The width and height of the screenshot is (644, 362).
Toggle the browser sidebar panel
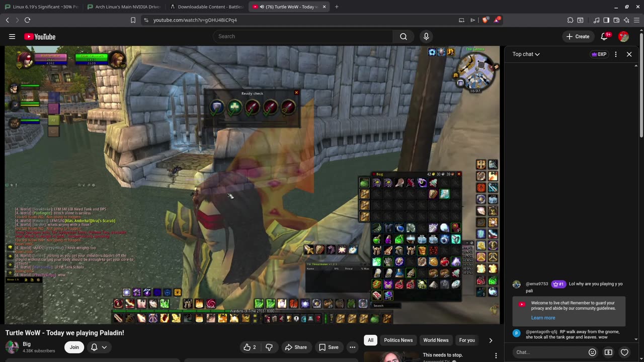(x=606, y=20)
